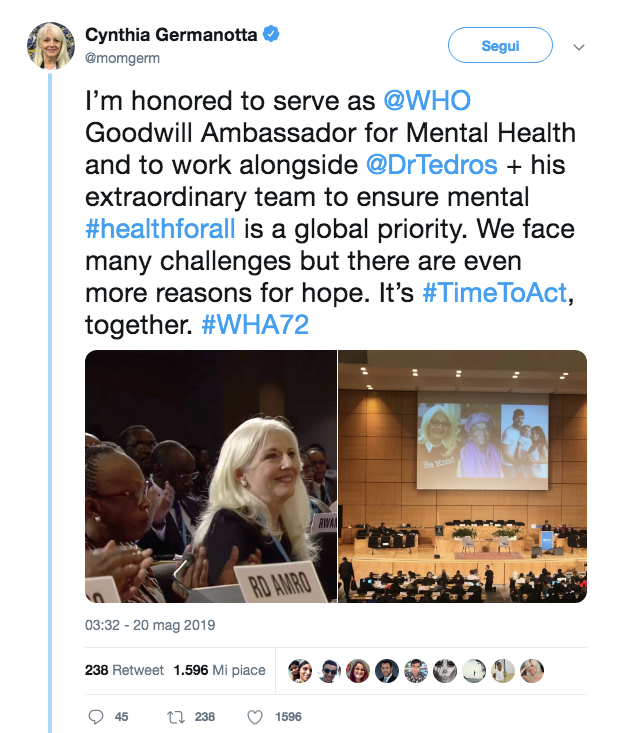View the 1.596 Mi piace list

point(219,670)
